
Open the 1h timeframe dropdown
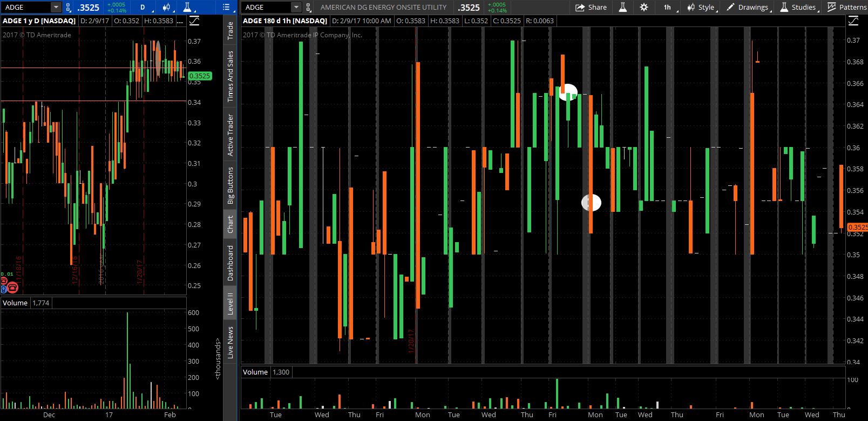(668, 7)
